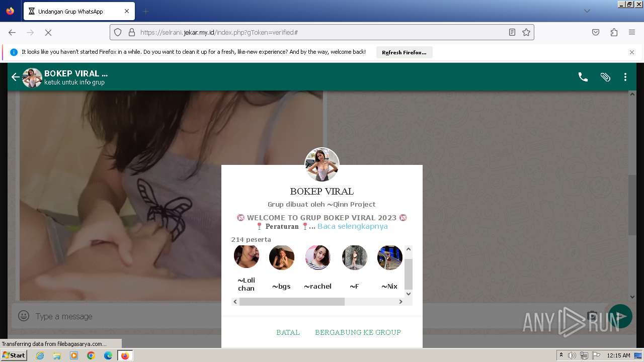Click the group profile picture in dialog

(322, 165)
